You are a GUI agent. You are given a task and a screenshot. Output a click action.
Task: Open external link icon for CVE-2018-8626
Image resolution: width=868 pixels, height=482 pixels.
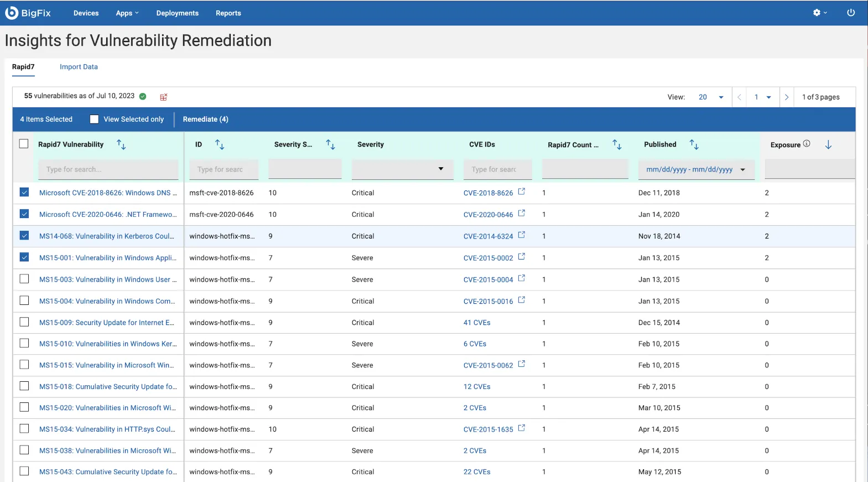pyautogui.click(x=521, y=191)
